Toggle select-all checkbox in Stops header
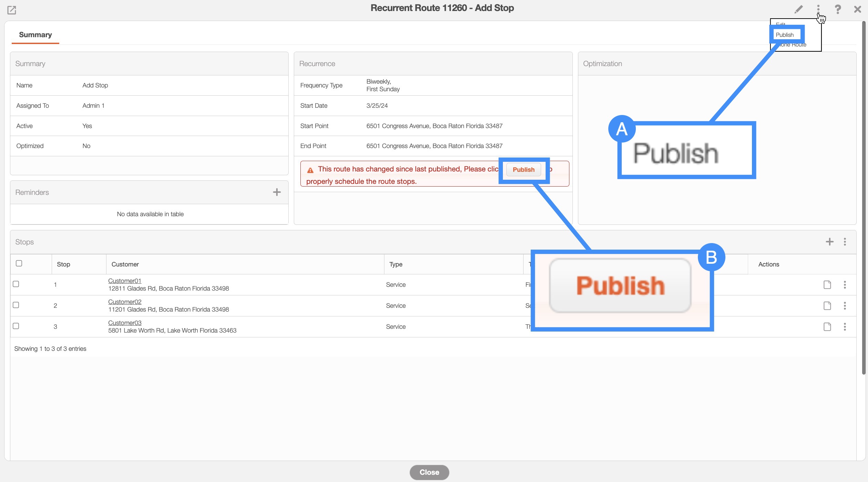The image size is (868, 482). 19,263
